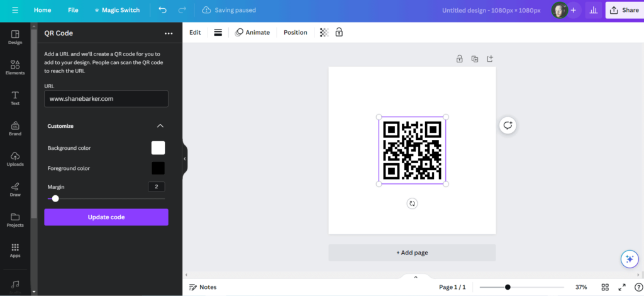Open the Audio sidebar panel
The height and width of the screenshot is (296, 644).
pyautogui.click(x=15, y=286)
